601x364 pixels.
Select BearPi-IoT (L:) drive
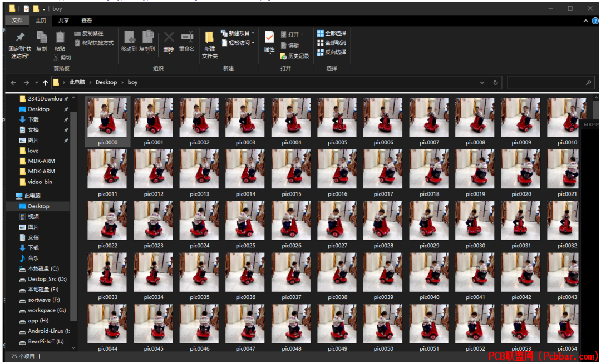coord(46,341)
